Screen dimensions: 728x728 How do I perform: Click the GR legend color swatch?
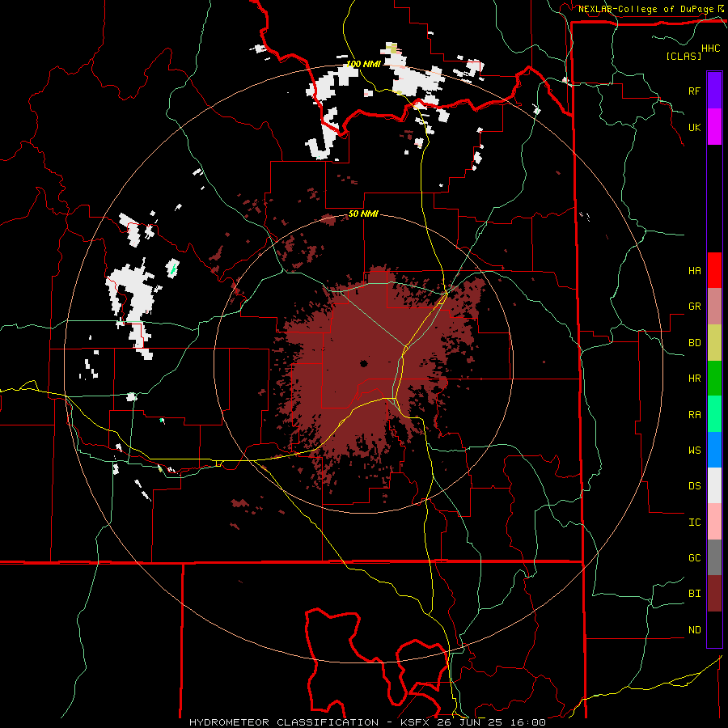coord(714,307)
